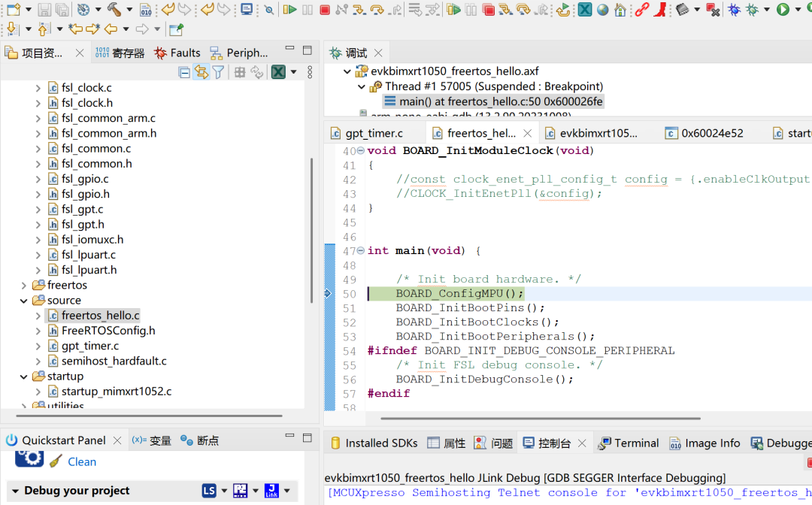Collapse evkbimxrt1050_freertos_hello.axf debug node
Screen dimensions: 812x505
pos(347,71)
